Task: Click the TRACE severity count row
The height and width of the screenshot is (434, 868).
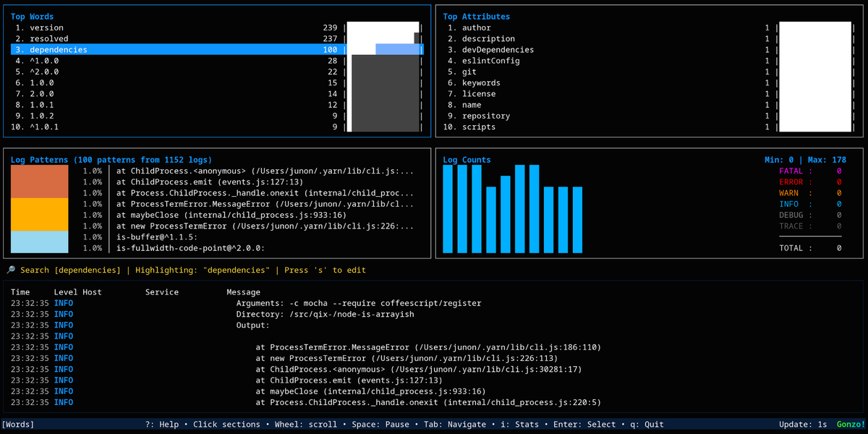Action: (810, 226)
